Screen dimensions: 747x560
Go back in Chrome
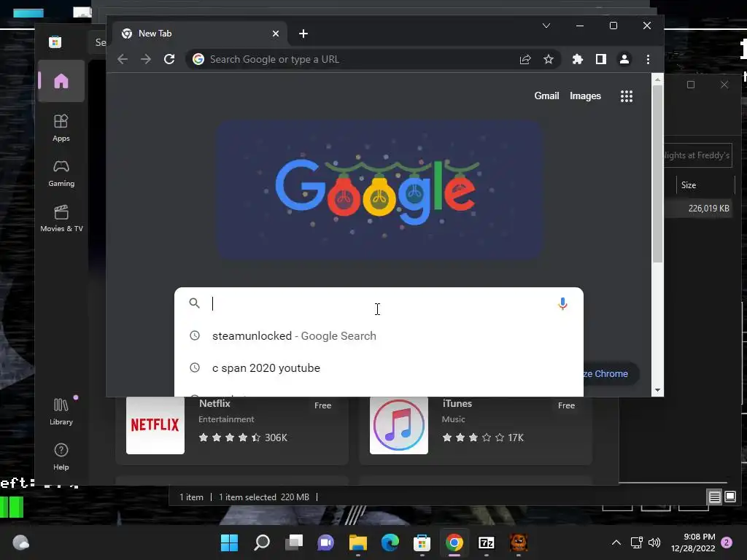[x=123, y=59]
